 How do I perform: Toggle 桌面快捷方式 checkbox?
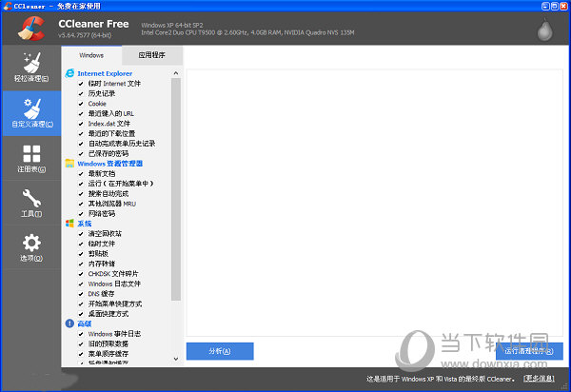(81, 314)
